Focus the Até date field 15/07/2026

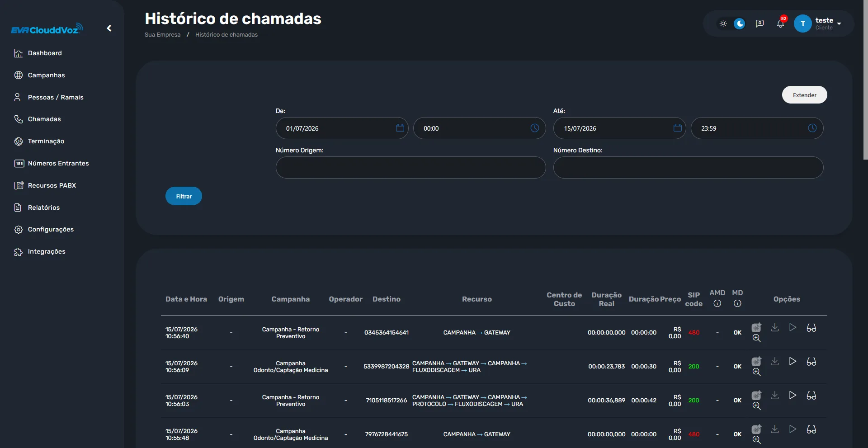[x=620, y=128]
